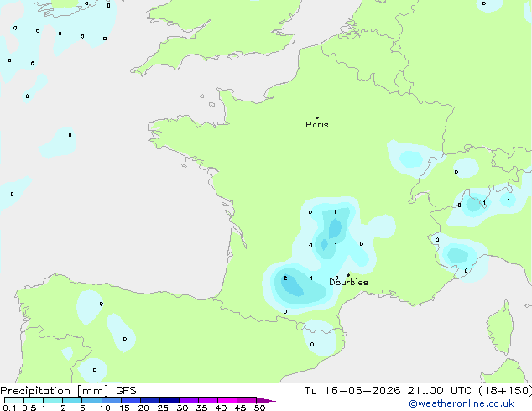Select legend swatch between 35 and 40
This screenshot has height=411, width=532.
pyautogui.click(x=208, y=400)
